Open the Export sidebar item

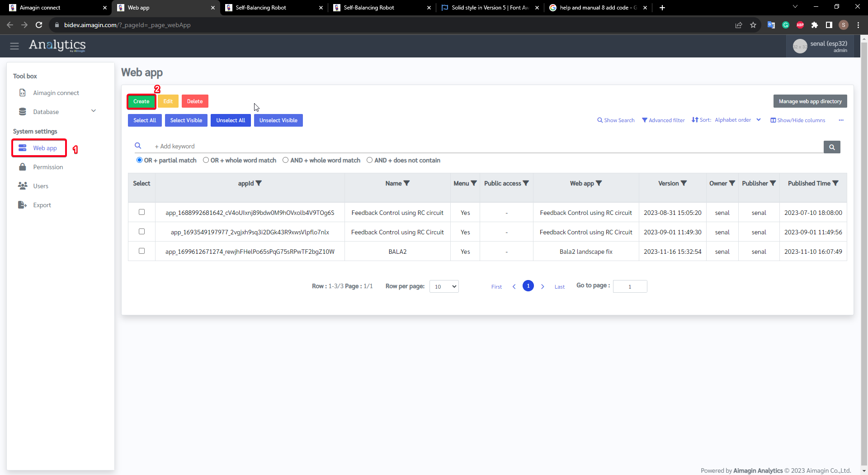pyautogui.click(x=42, y=205)
